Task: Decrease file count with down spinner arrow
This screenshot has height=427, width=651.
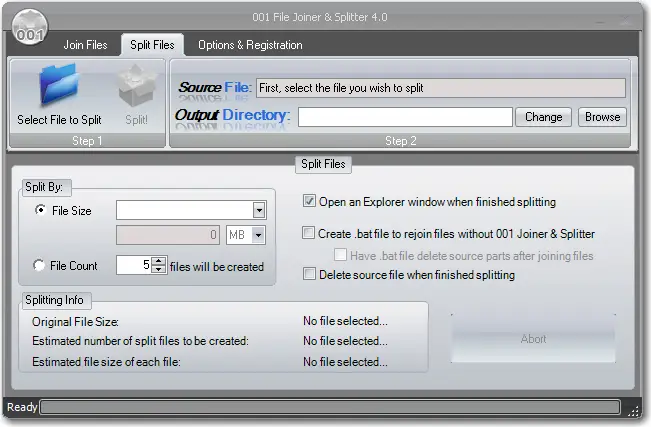Action: [159, 269]
